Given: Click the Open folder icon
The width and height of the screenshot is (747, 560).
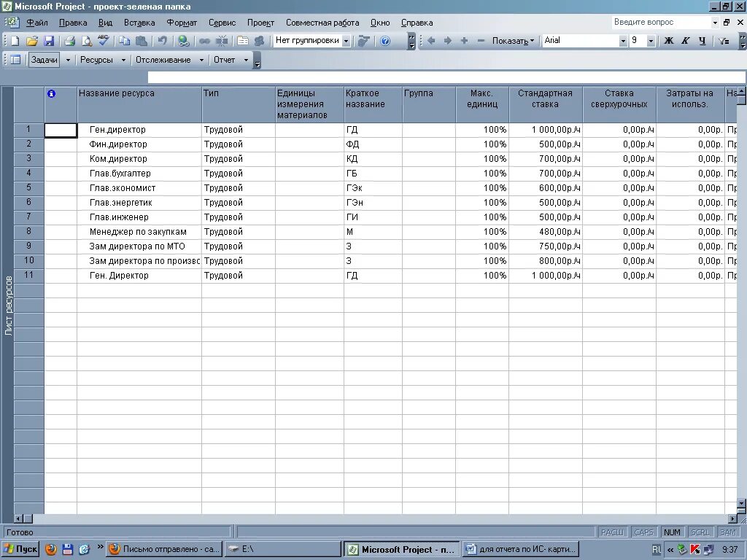Looking at the screenshot, I should click(31, 41).
